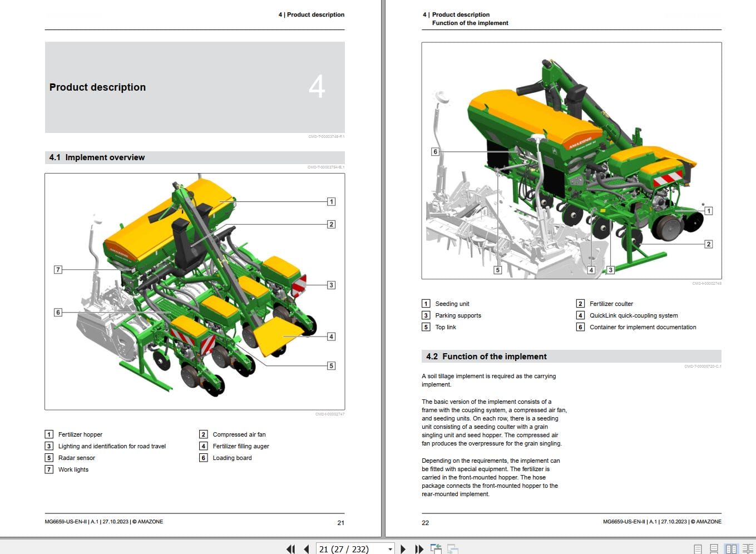
Task: Click the 'Product description' chapter heading
Action: click(97, 87)
